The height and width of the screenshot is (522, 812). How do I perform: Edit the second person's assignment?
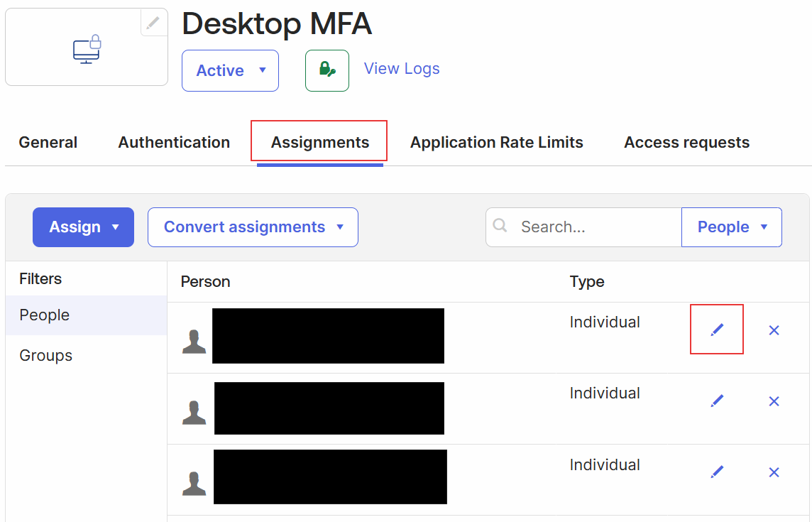pos(717,401)
